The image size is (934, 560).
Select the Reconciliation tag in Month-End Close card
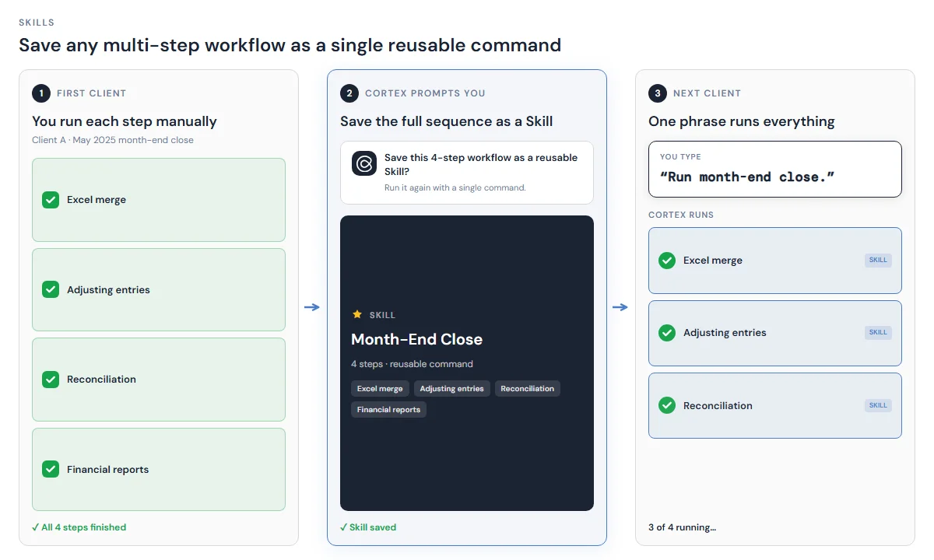pos(528,389)
